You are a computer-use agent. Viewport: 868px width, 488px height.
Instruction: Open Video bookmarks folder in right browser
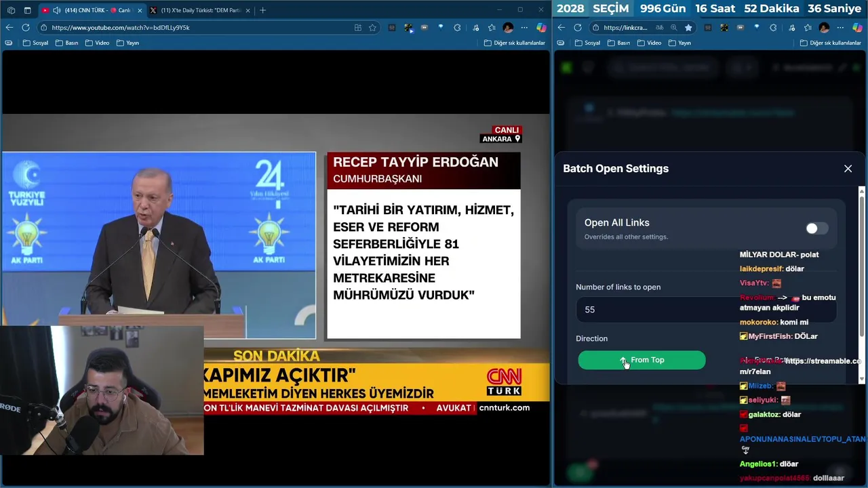click(x=649, y=43)
